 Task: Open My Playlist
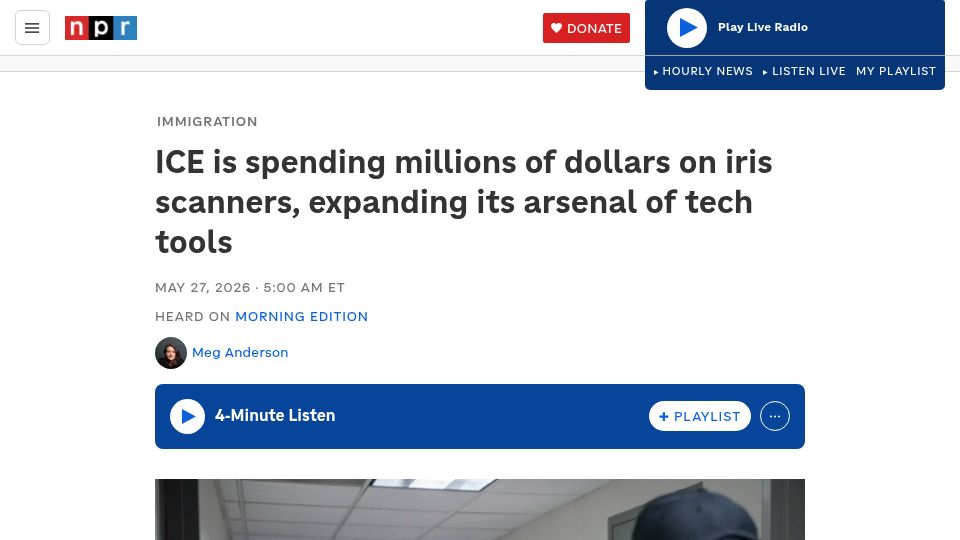pyautogui.click(x=896, y=71)
